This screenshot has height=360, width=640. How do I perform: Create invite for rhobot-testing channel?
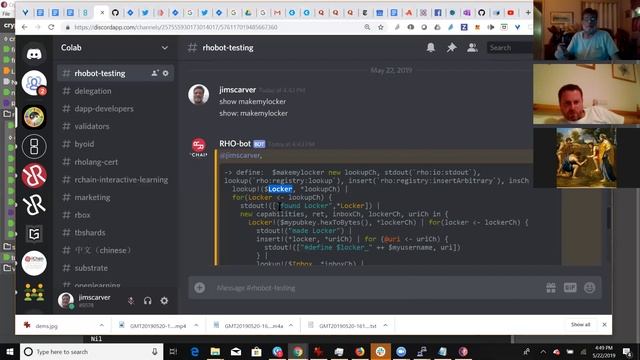tap(155, 73)
